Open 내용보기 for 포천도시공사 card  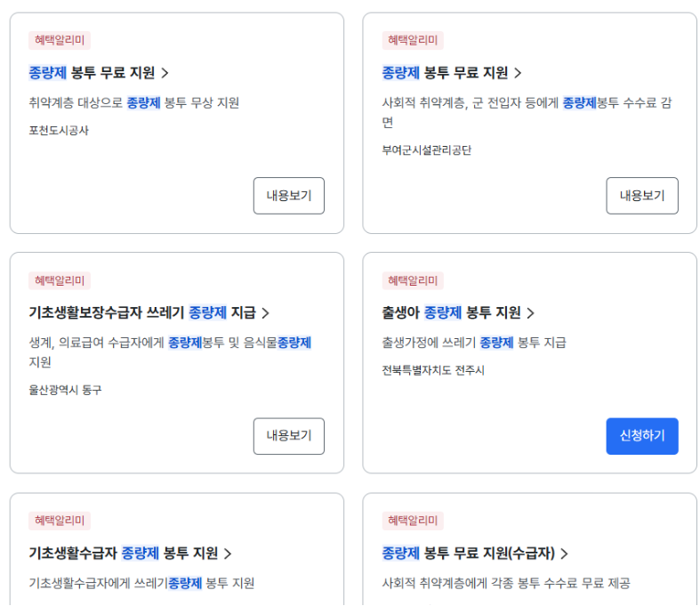click(x=288, y=196)
